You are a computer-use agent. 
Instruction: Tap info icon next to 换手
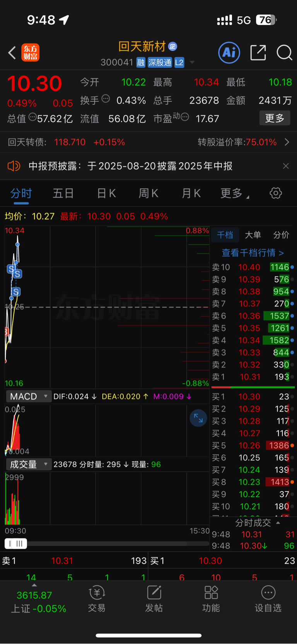point(106,98)
